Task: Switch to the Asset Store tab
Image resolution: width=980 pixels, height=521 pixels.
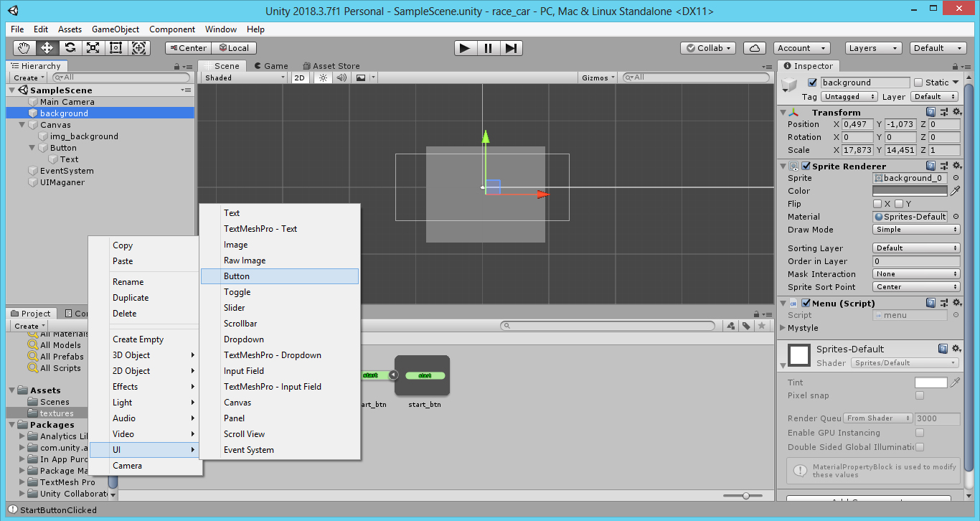Action: [331, 66]
